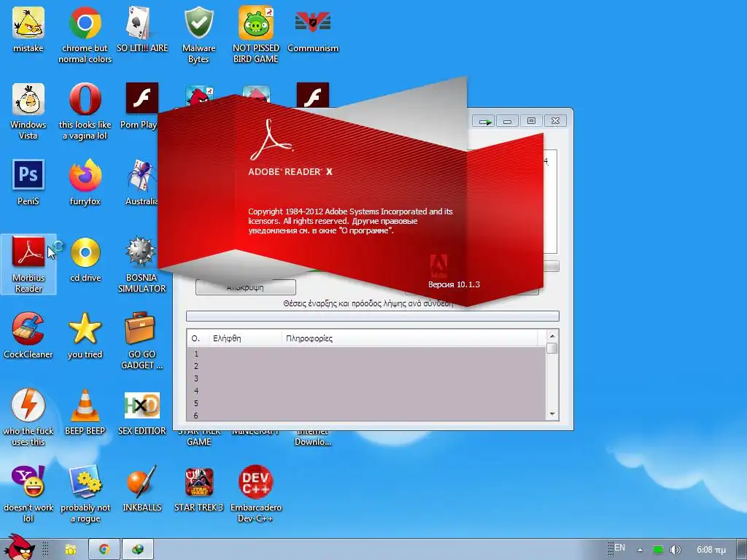
Task: Click the download progress bar
Action: click(373, 316)
